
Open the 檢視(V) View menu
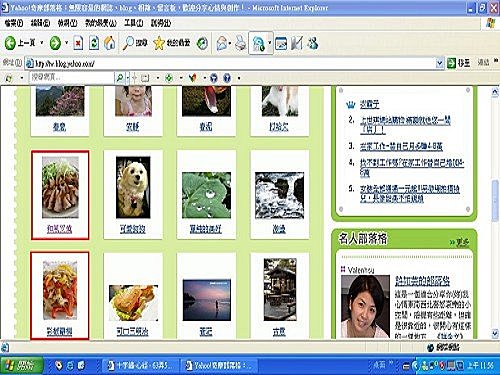[x=67, y=23]
